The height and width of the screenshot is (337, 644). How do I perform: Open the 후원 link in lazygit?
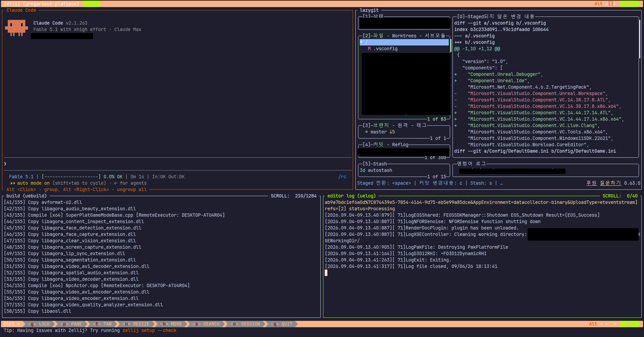tap(591, 183)
